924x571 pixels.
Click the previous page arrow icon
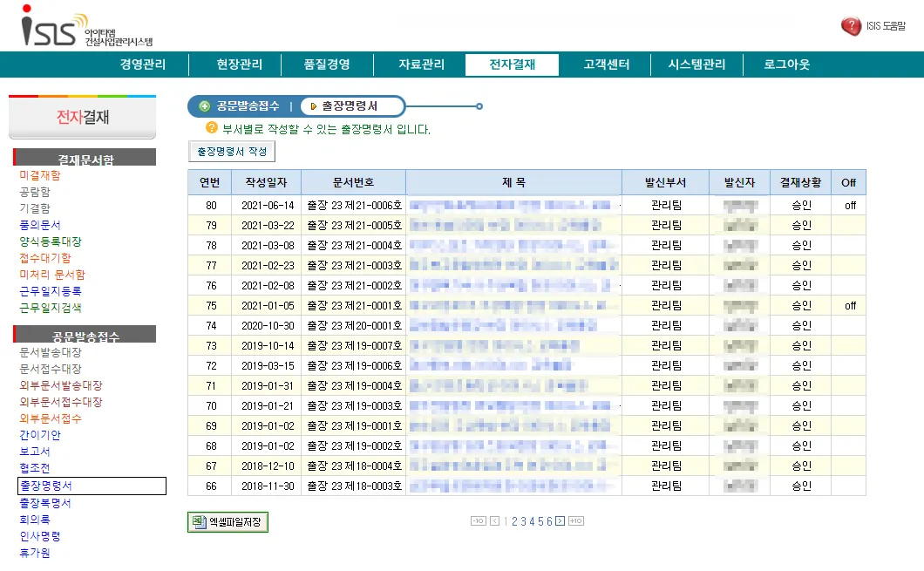pyautogui.click(x=494, y=521)
